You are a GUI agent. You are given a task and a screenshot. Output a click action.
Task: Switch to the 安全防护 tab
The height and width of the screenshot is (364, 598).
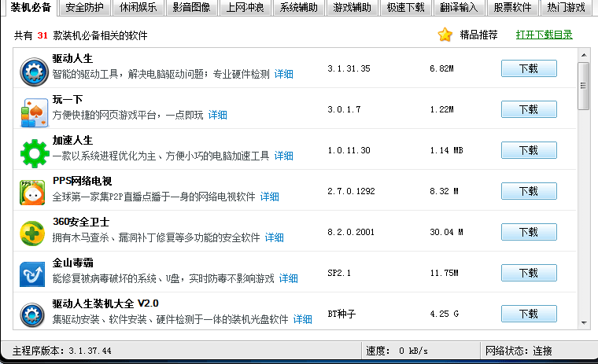tap(84, 8)
